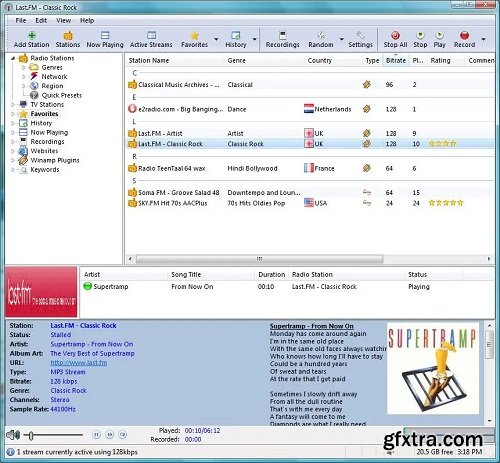
Task: Select Recordings in the sidebar tree
Action: point(47,142)
